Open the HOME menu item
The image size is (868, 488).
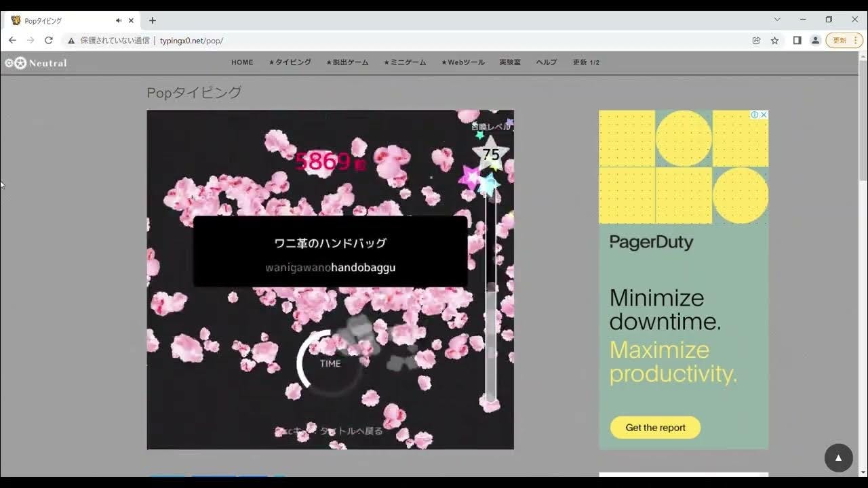[242, 62]
